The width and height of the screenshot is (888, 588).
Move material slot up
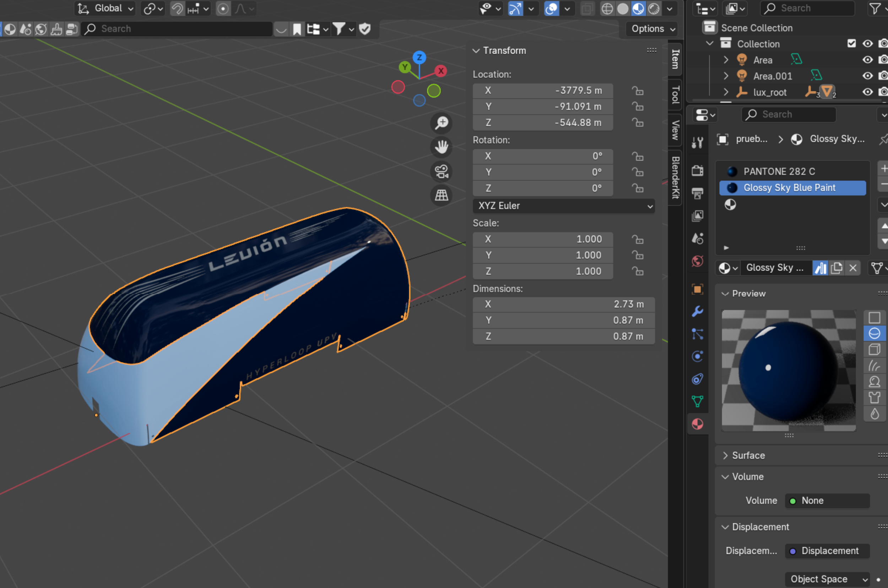[x=883, y=226]
